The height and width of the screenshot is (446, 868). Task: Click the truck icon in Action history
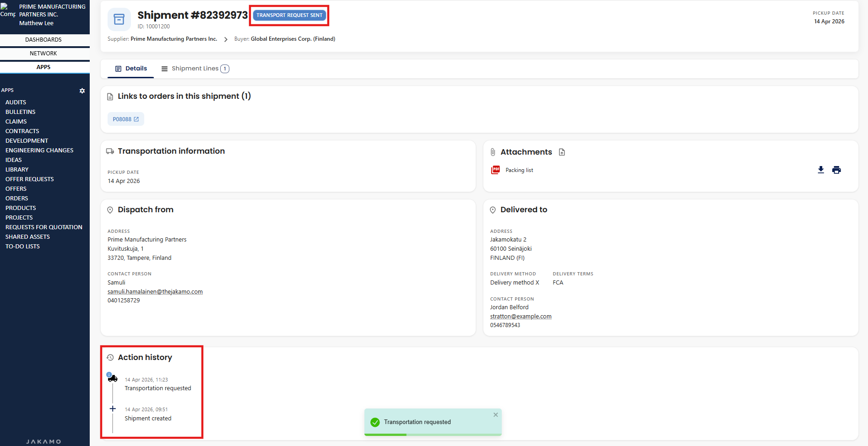113,378
